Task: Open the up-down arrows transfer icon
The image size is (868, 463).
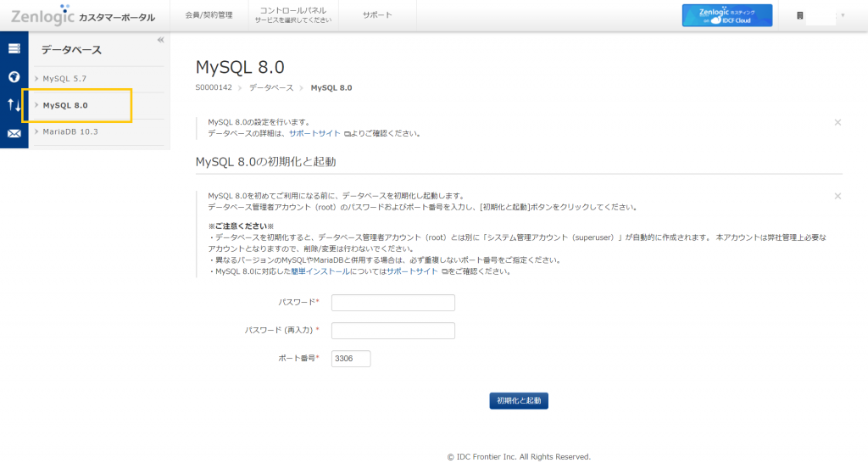Action: pos(14,104)
